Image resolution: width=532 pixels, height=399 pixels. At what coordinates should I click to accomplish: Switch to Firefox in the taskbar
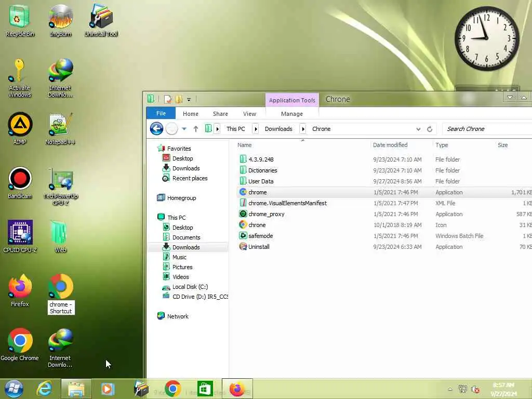click(237, 389)
